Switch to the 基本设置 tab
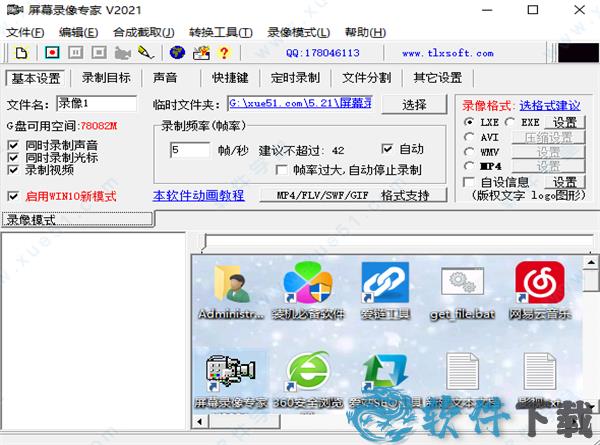The width and height of the screenshot is (600, 445). coord(36,78)
